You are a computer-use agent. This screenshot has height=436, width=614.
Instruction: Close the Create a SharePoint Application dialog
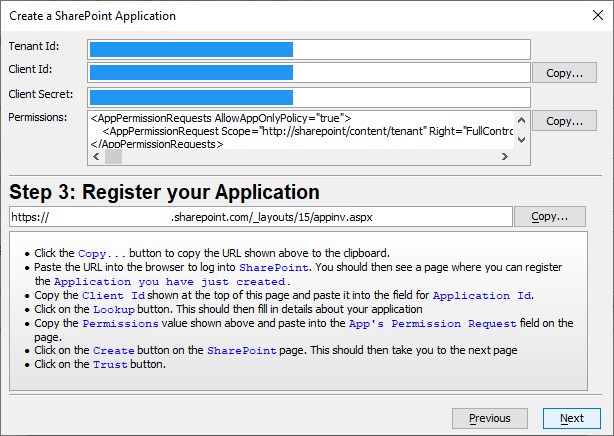[598, 15]
